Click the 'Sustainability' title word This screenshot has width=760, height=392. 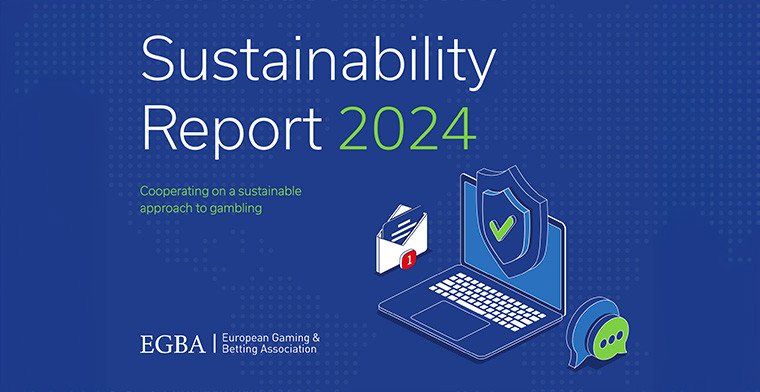tap(318, 64)
